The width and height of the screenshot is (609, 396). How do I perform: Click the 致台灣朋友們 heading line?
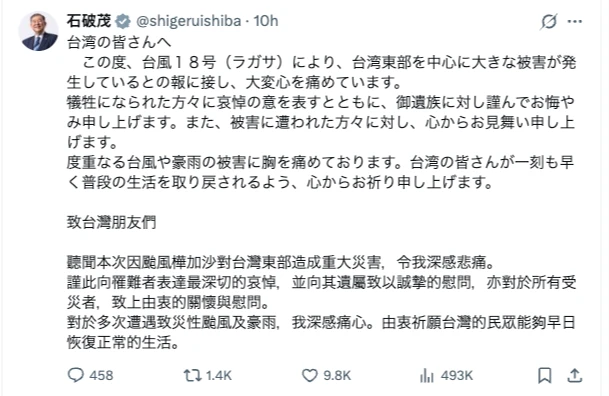tap(111, 222)
